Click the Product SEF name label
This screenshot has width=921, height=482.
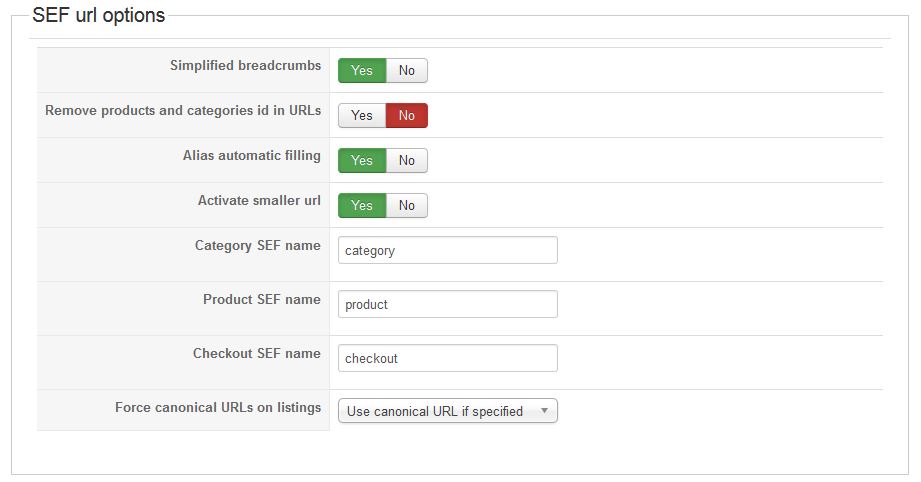coord(262,300)
